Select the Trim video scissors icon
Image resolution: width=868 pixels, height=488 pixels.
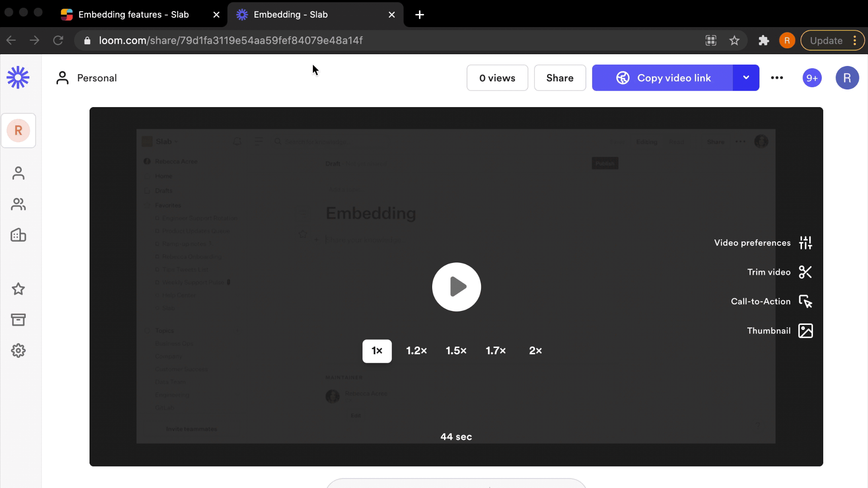[x=806, y=272]
